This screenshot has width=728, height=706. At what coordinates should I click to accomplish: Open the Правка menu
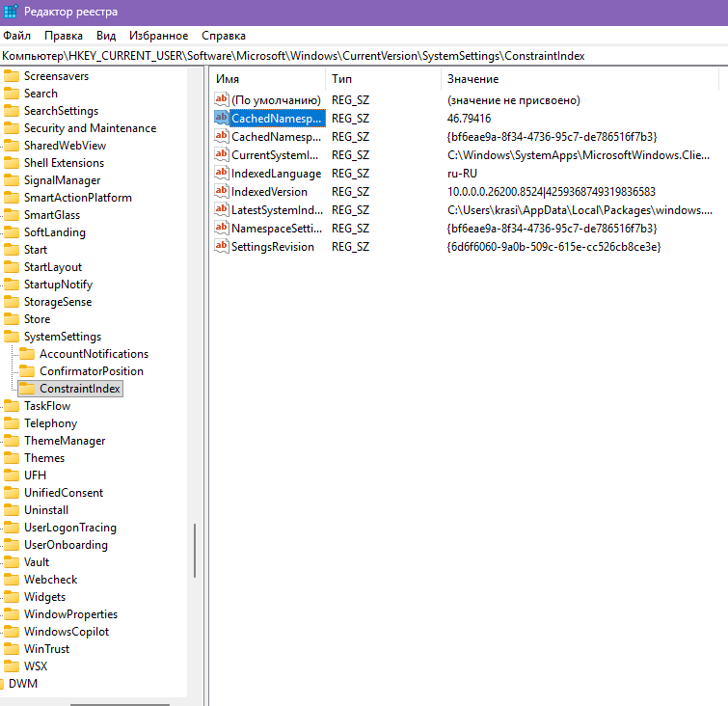click(x=64, y=36)
